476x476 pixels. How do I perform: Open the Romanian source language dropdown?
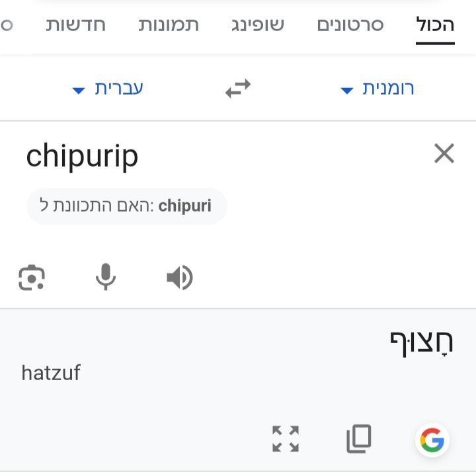pos(378,89)
